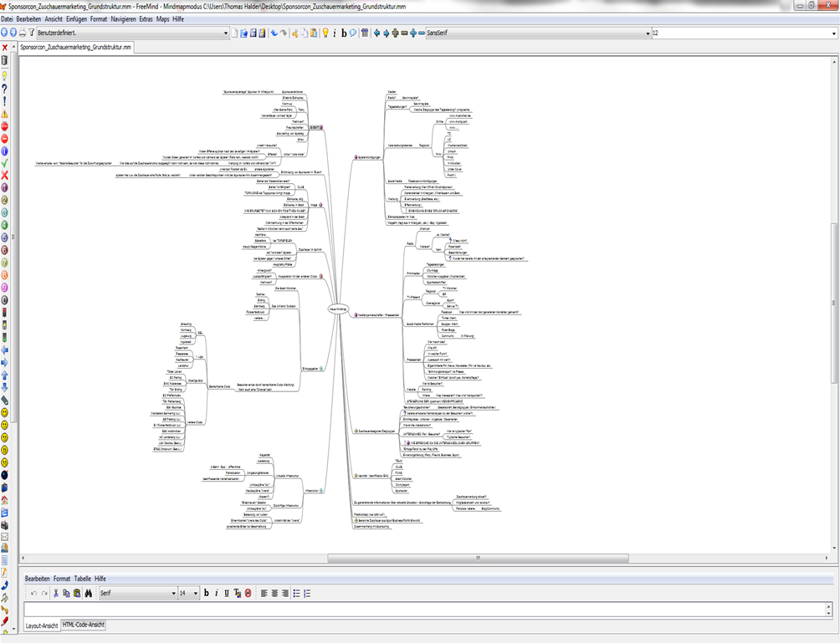Add the blue info icon
840x643 pixels.
[x=5, y=151]
